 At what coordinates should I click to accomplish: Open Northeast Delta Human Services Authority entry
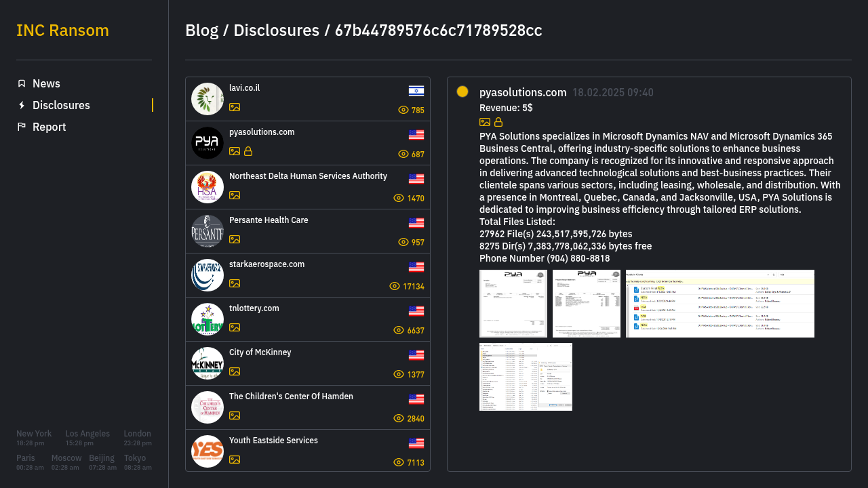(x=308, y=187)
